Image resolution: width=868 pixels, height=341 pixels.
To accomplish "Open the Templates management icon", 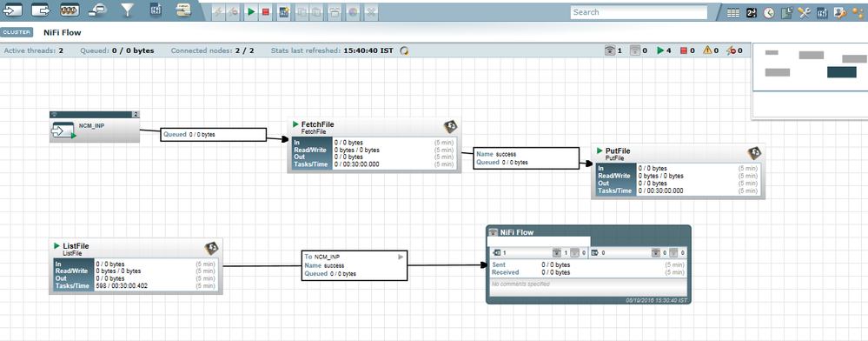I will [823, 13].
